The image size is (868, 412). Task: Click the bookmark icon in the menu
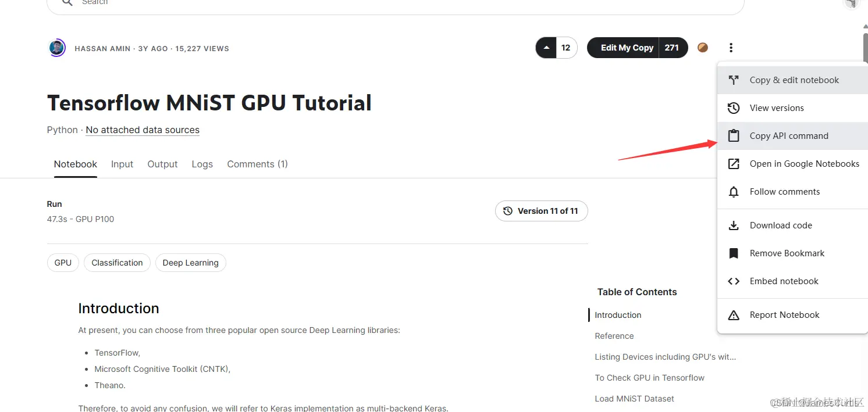pyautogui.click(x=734, y=253)
